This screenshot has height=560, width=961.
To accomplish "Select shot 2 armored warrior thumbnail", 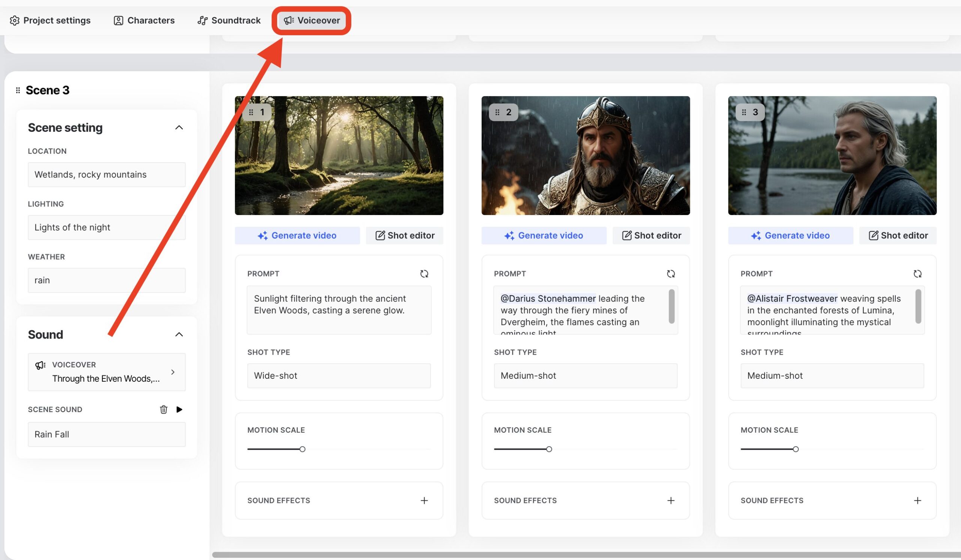I will click(586, 155).
